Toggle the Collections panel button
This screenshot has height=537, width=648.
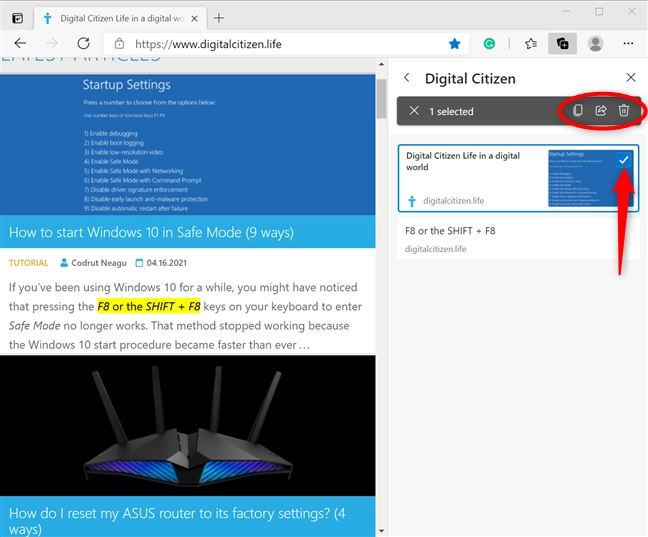click(x=562, y=43)
